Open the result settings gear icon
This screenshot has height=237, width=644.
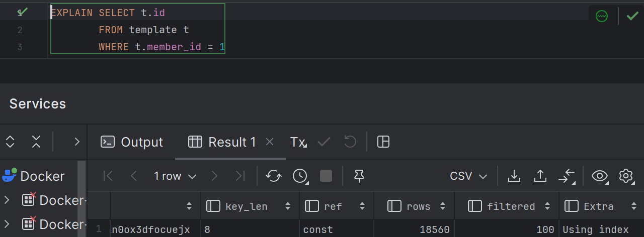point(626,176)
